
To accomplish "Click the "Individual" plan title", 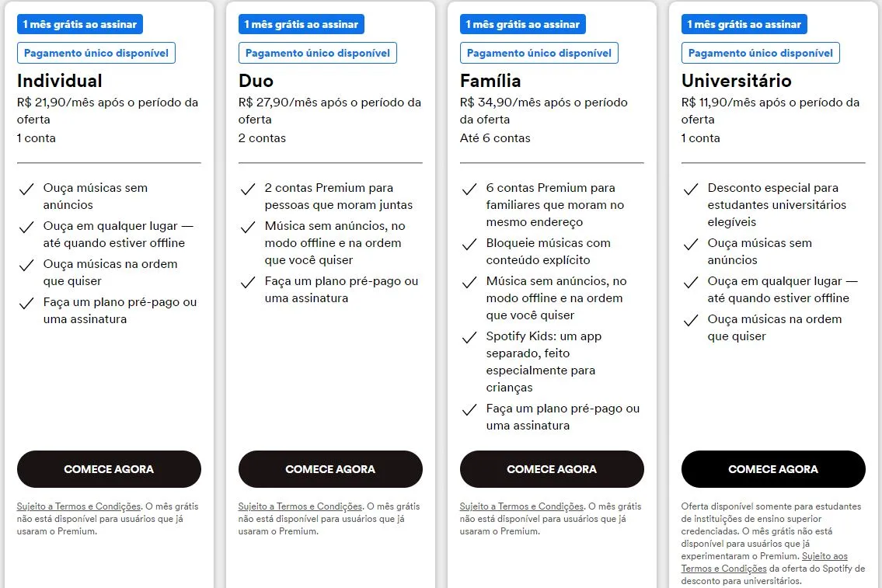I will pos(59,80).
